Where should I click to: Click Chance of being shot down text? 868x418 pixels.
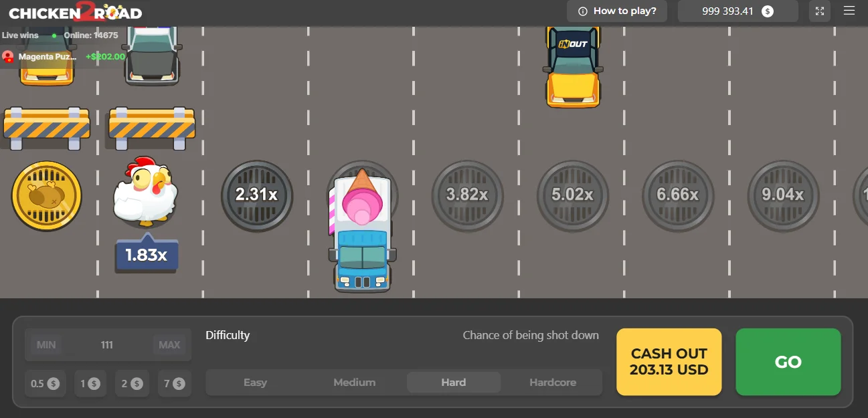pos(531,335)
